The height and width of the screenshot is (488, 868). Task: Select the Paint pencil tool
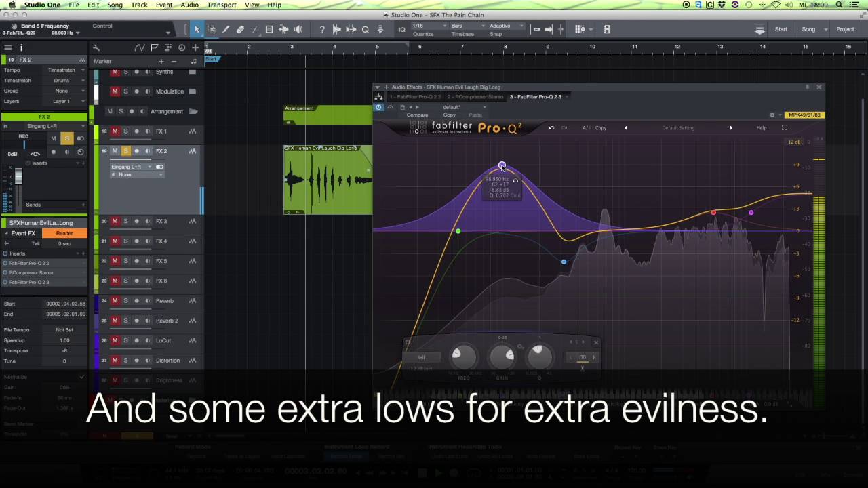coord(226,29)
